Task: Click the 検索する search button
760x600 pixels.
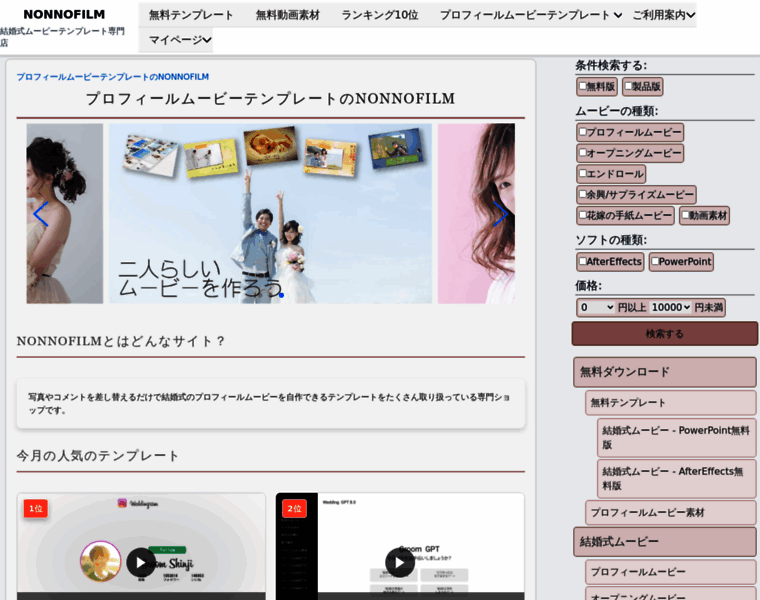Action: click(665, 333)
